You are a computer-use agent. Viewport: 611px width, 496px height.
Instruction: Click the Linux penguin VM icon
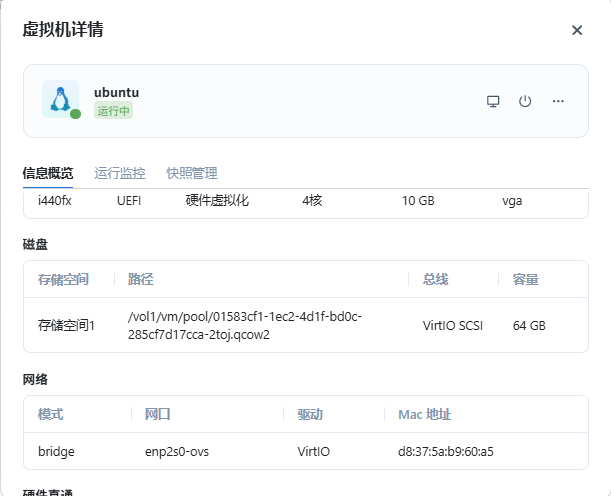click(60, 99)
